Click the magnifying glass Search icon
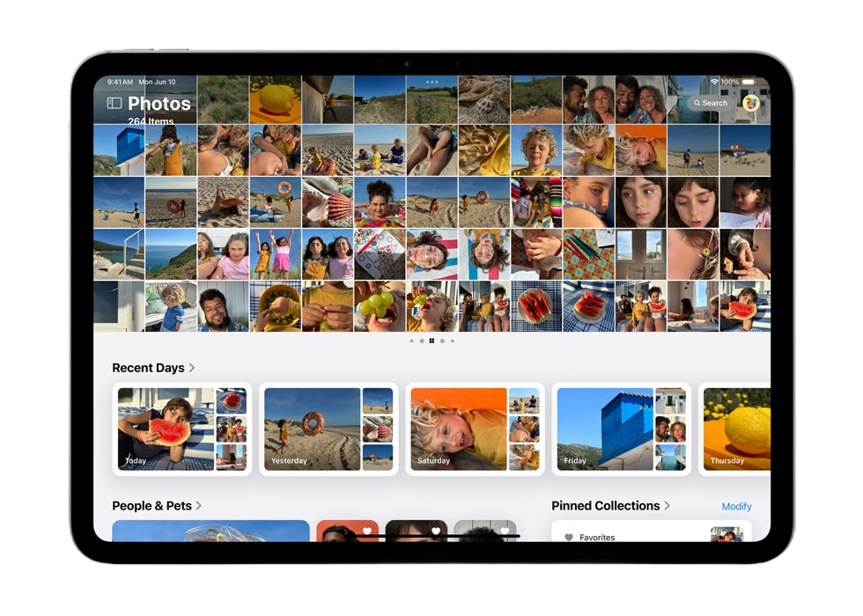863x616 pixels. point(697,103)
